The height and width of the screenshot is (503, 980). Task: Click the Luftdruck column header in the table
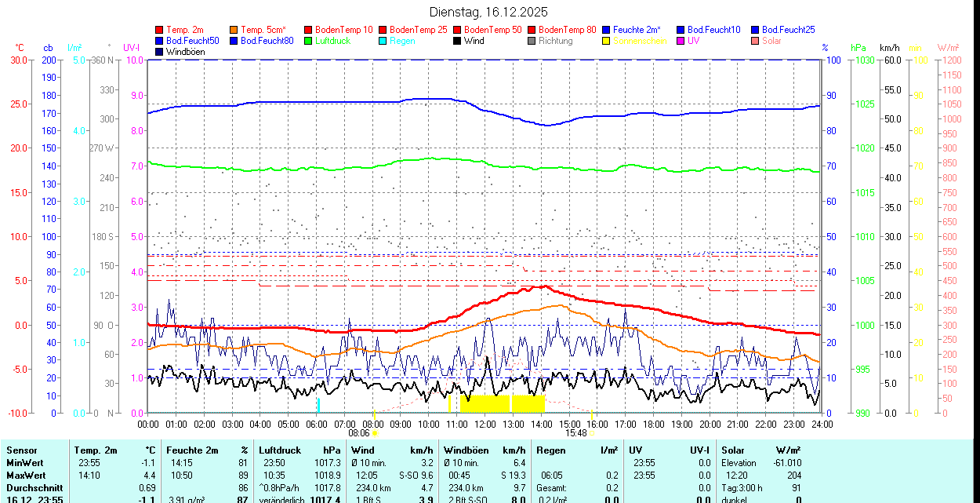point(280,450)
